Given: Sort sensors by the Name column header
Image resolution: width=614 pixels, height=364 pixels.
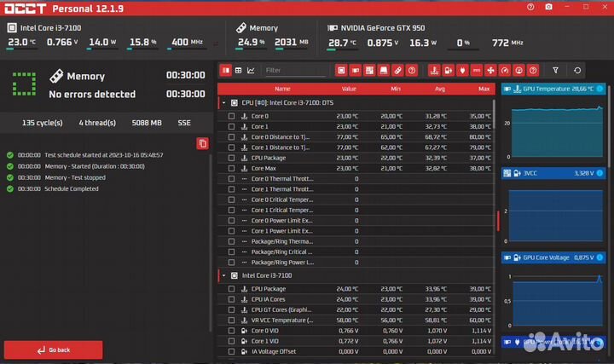Looking at the screenshot, I should click(282, 89).
